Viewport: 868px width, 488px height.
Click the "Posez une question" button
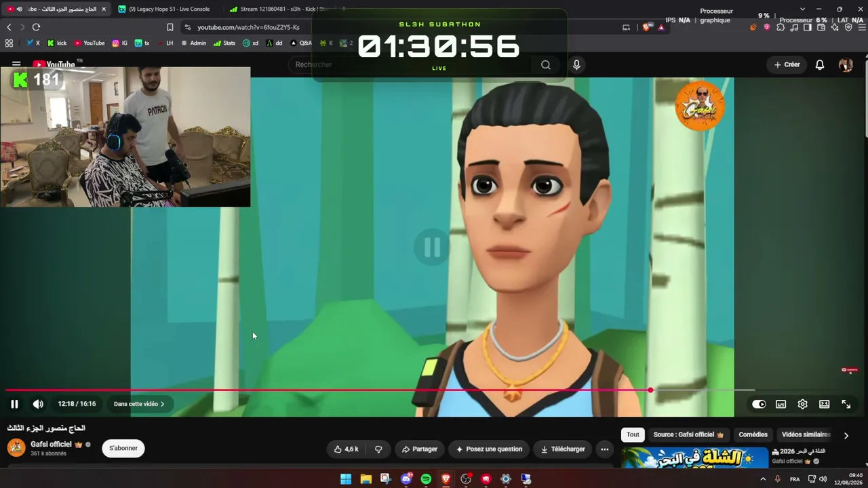coord(489,449)
